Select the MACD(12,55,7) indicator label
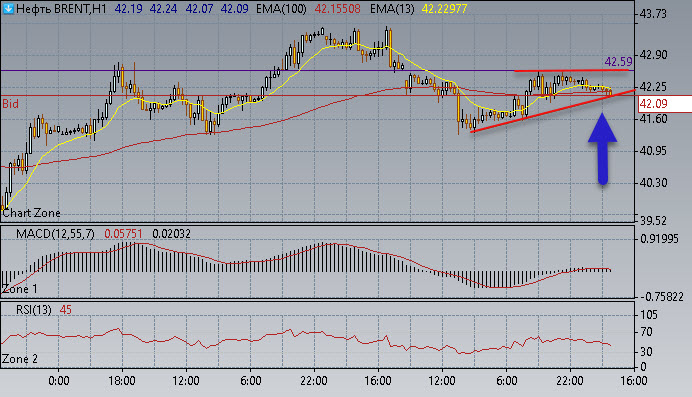This screenshot has width=692, height=397. pyautogui.click(x=55, y=234)
